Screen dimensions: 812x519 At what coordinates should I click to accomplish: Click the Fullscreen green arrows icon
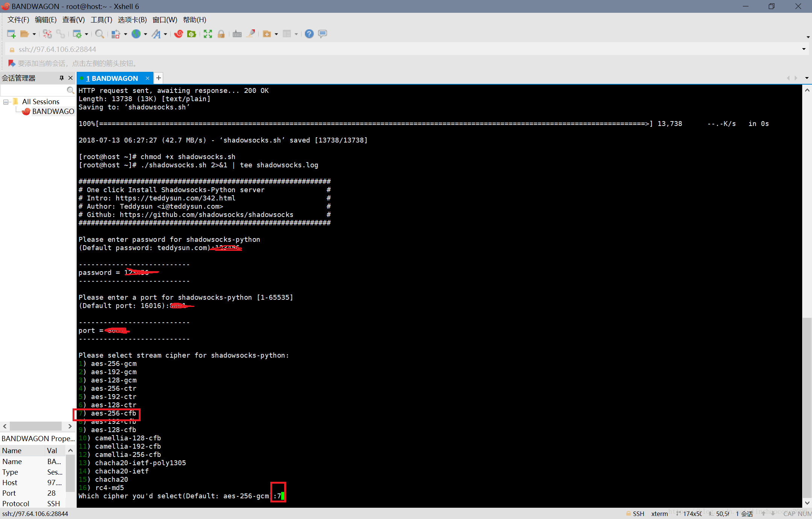208,34
